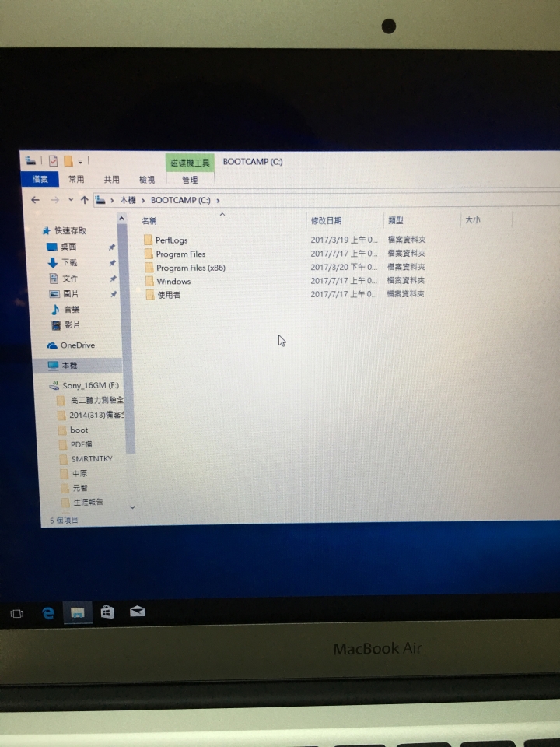The height and width of the screenshot is (747, 560).
Task: Select the 使用者 folder icon
Action: [150, 295]
